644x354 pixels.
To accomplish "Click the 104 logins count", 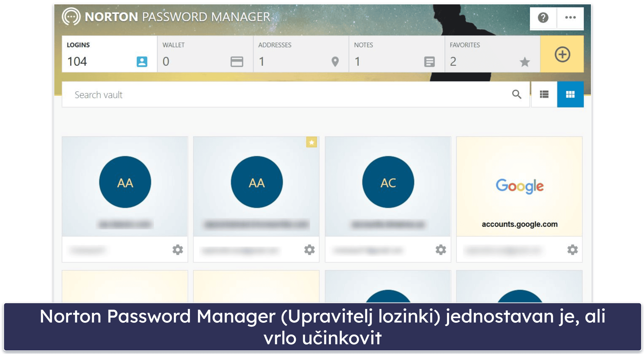I will pos(77,61).
